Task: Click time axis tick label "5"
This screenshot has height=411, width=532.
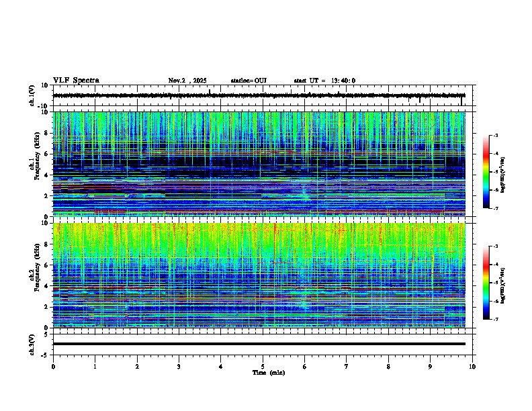Action: click(x=263, y=367)
